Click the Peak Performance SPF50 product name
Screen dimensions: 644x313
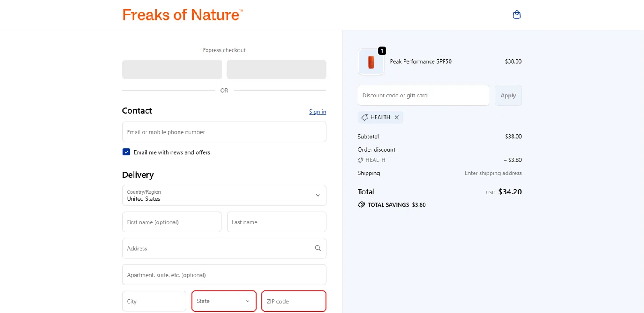tap(421, 61)
